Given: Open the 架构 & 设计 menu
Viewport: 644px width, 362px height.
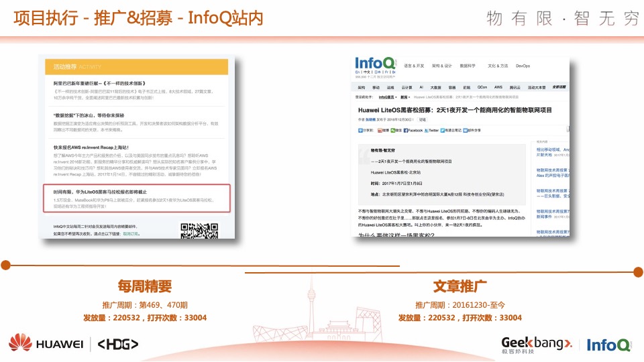Looking at the screenshot, I should 441,66.
